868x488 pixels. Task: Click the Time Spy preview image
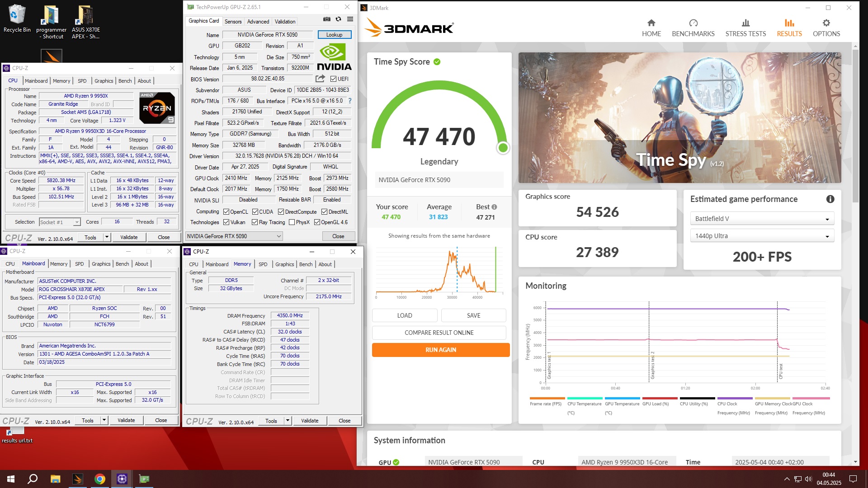(x=679, y=118)
